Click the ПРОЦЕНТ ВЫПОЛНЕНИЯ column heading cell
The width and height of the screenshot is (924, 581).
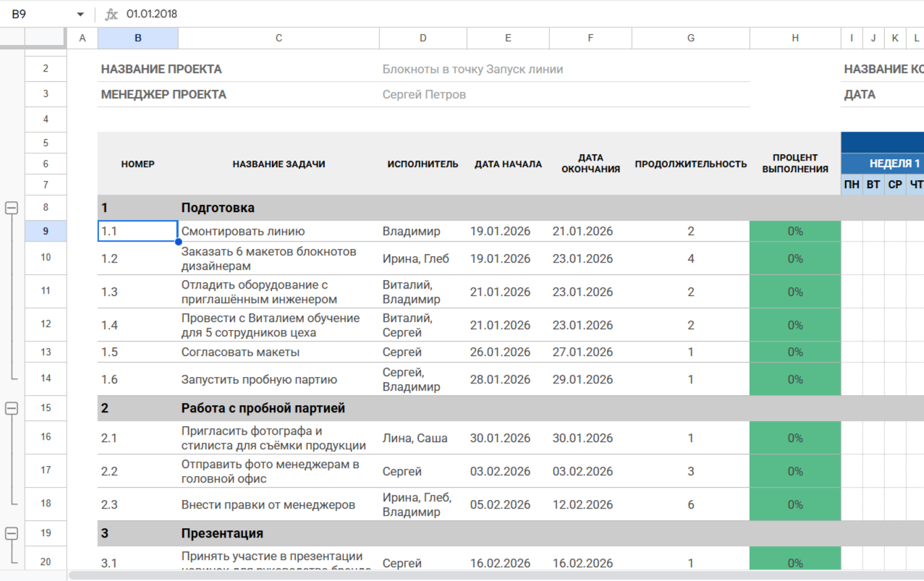794,164
